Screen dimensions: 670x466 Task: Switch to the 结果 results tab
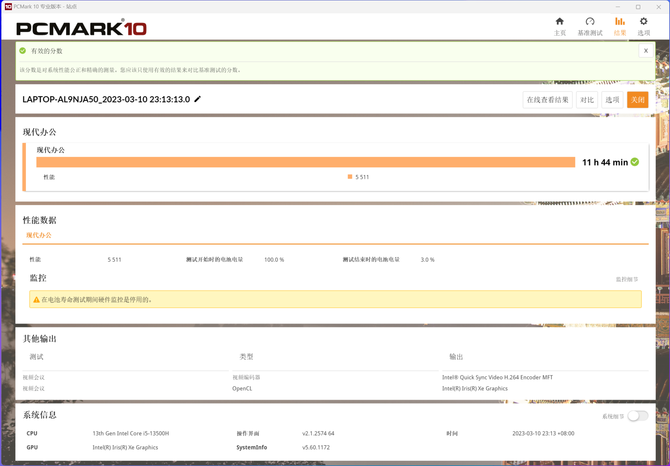tap(620, 26)
